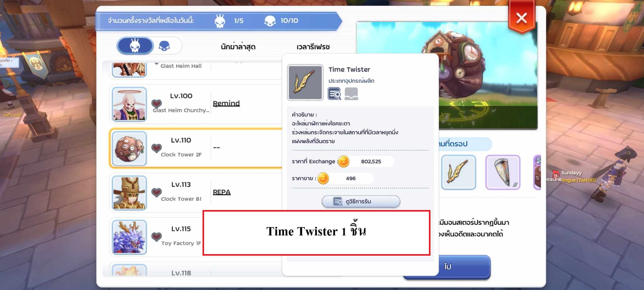Toggle heart on Lv.115 Toy Factory 1F
Screen dimensions: 644x290
(x=157, y=237)
